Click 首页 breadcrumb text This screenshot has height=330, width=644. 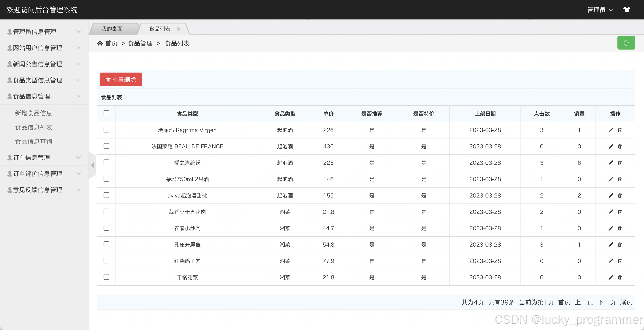(112, 43)
